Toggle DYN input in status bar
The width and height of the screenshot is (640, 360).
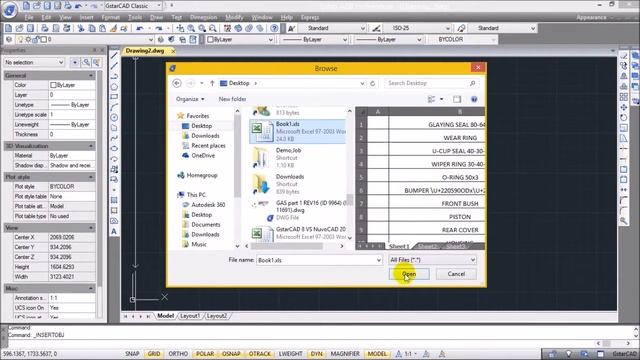[x=317, y=354]
